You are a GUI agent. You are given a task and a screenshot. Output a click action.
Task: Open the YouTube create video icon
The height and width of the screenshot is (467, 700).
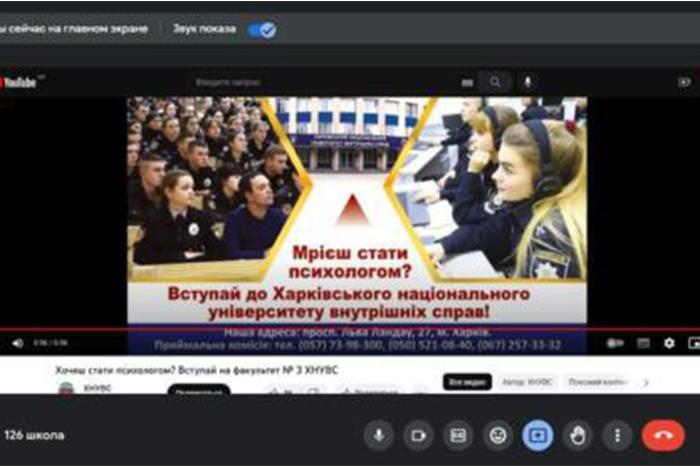[x=684, y=82]
